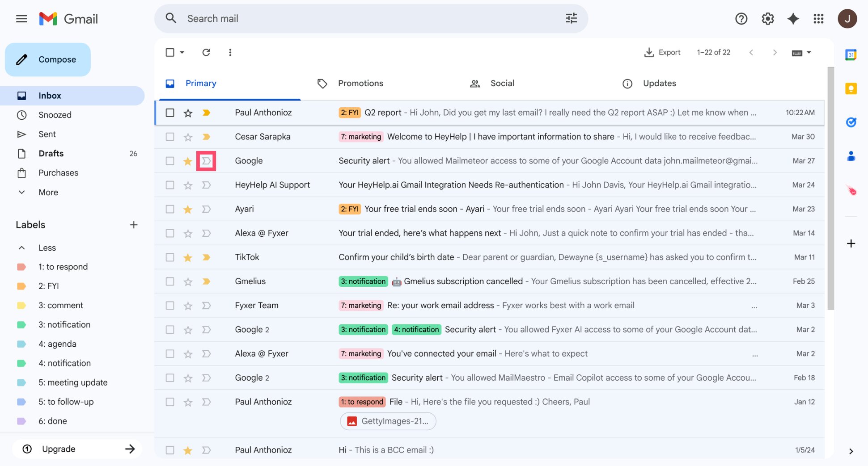Screen dimensions: 868x466
Task: Expand the side panel chevron at bottom right
Action: pos(851,451)
